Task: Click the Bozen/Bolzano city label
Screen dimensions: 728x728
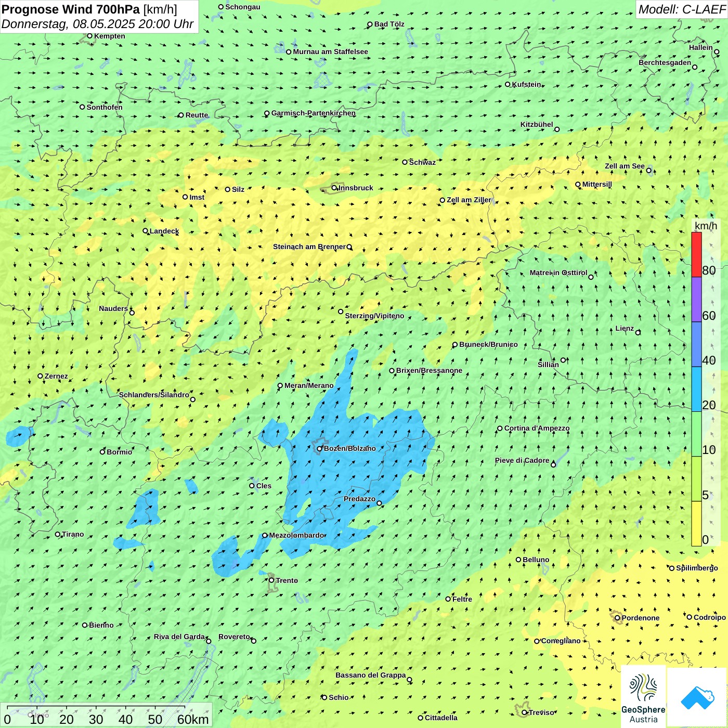Action: coord(349,448)
